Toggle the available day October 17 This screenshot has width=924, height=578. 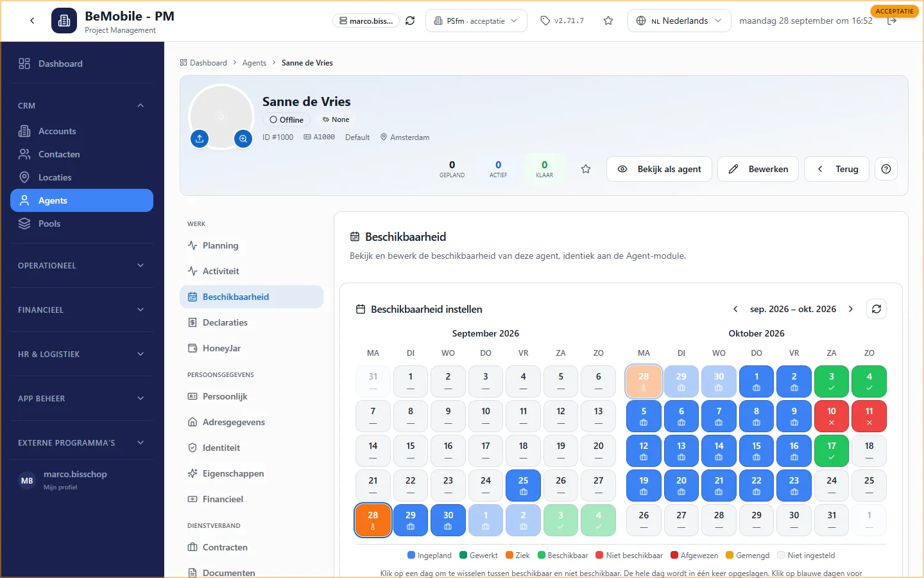point(832,451)
